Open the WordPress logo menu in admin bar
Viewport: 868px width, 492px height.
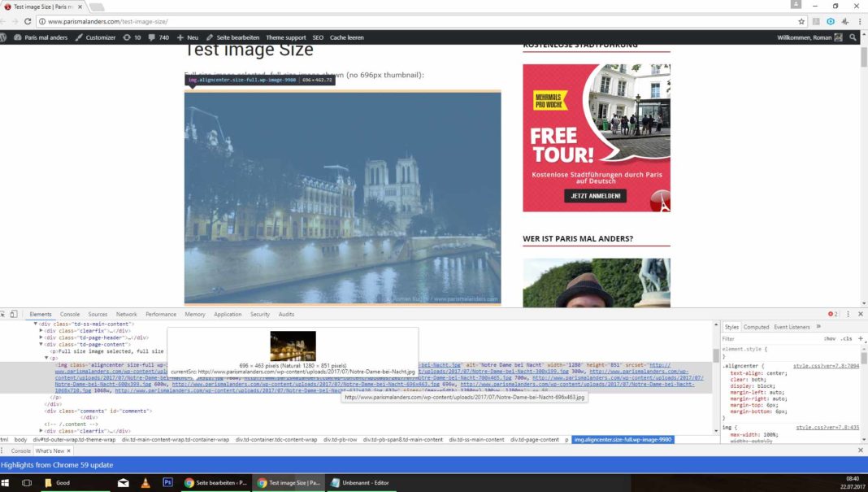tap(3, 37)
